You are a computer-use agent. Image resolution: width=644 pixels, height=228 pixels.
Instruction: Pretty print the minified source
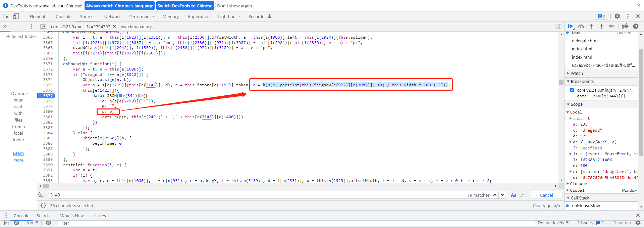(x=43, y=206)
